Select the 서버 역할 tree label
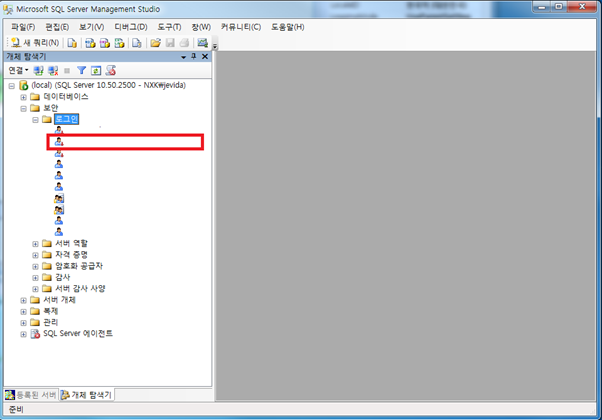Image resolution: width=602 pixels, height=420 pixels. [71, 243]
